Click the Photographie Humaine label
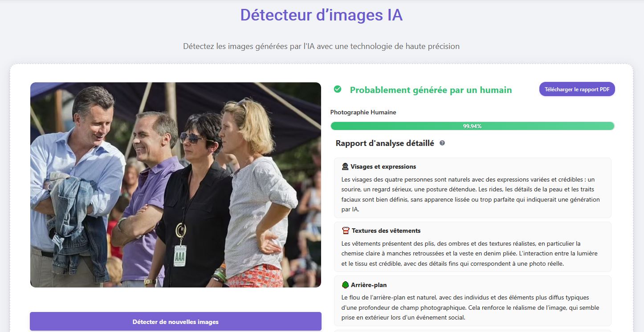 click(x=363, y=112)
